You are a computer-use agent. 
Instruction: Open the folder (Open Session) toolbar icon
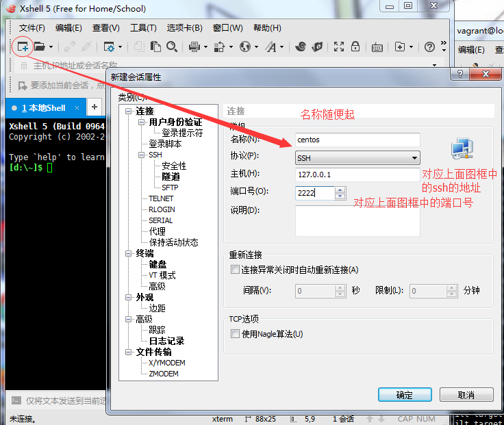pyautogui.click(x=40, y=47)
